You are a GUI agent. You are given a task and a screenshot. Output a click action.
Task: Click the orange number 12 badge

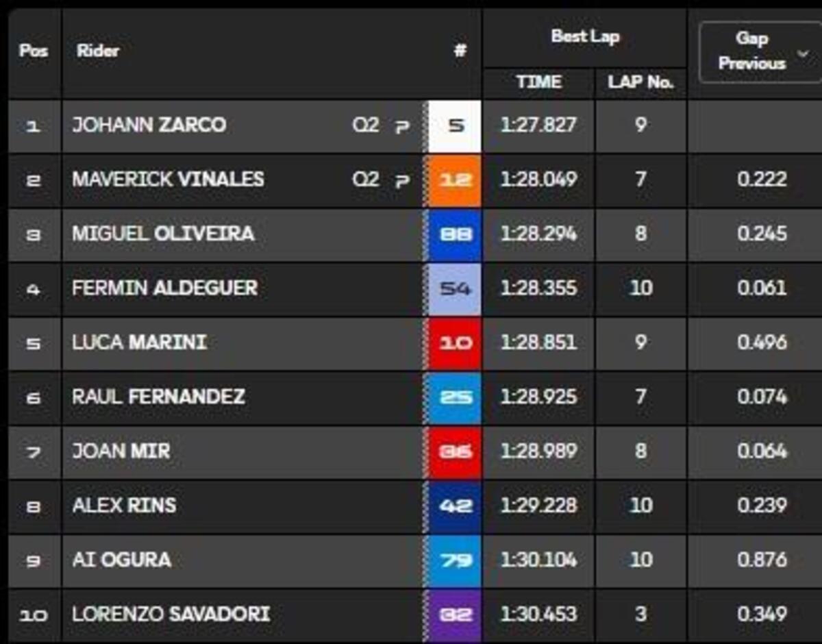pos(456,180)
